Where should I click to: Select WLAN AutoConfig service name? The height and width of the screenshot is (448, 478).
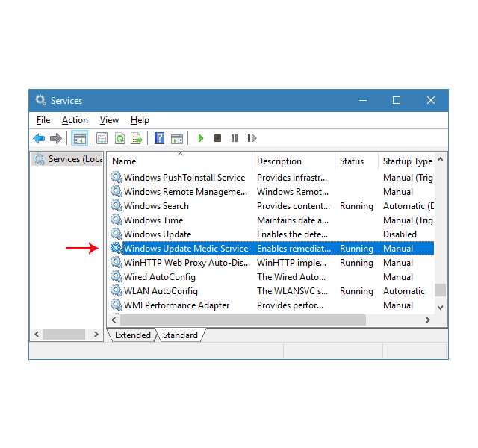pos(161,291)
